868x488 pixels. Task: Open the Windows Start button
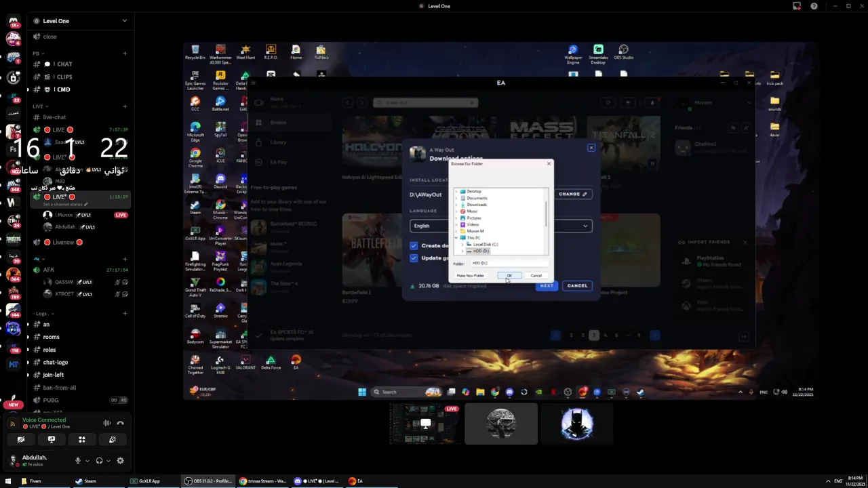pyautogui.click(x=8, y=481)
